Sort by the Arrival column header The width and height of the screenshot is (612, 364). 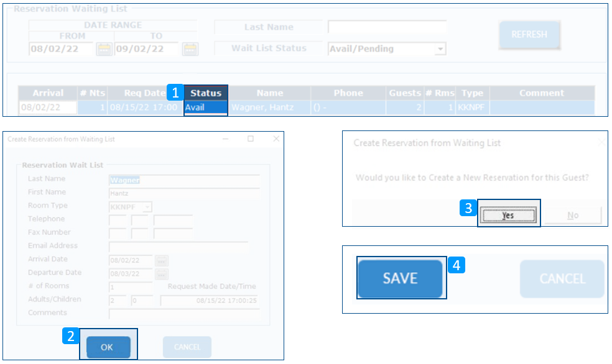pos(48,93)
